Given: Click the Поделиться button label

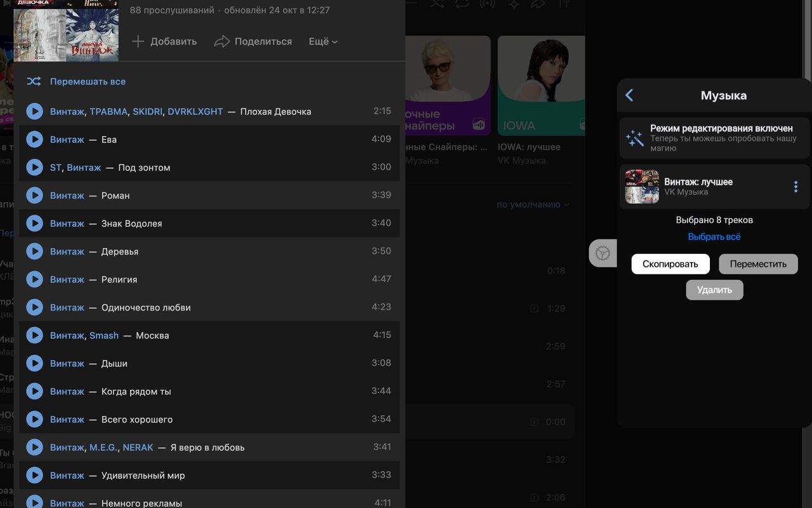Looking at the screenshot, I should (x=263, y=41).
